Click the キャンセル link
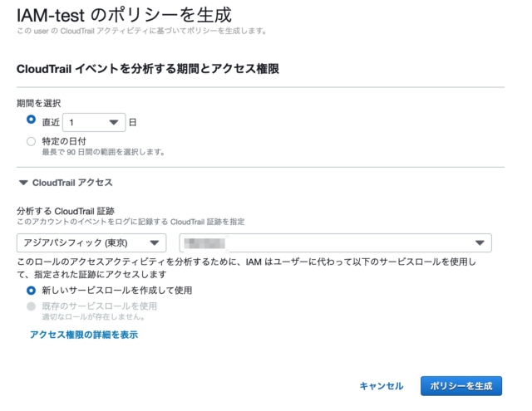 tap(382, 386)
